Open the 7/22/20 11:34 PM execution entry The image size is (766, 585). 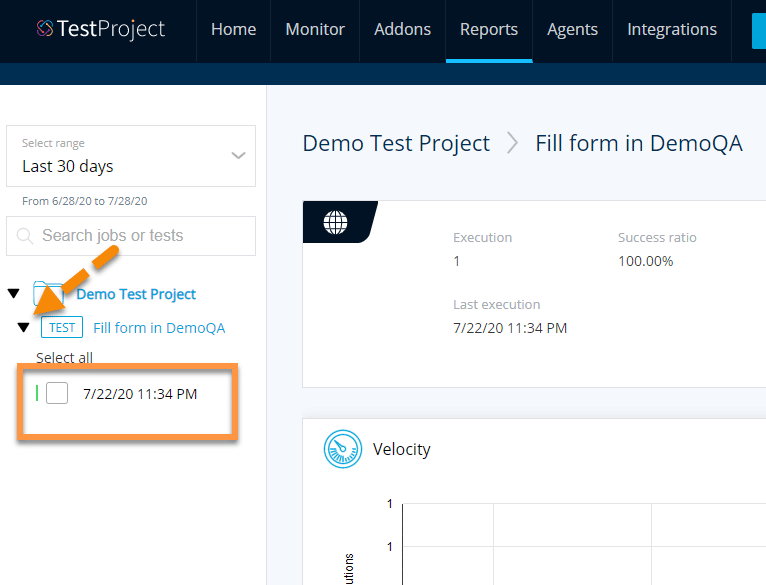(140, 394)
